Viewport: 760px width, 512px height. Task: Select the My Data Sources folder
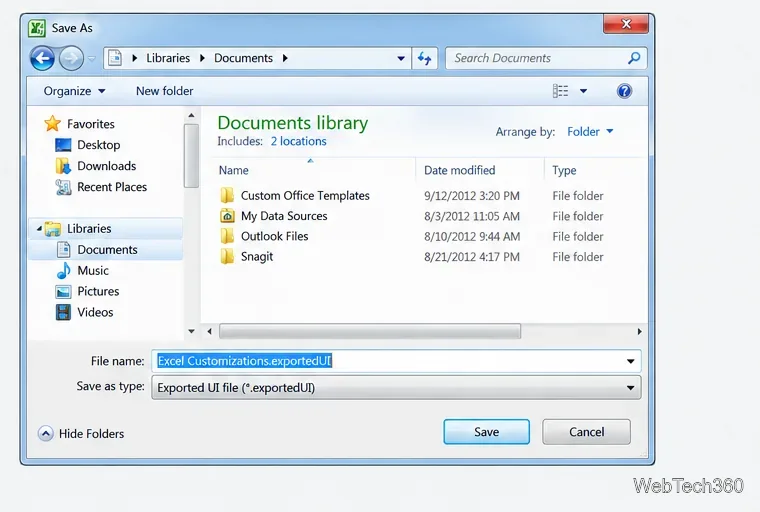[x=284, y=216]
